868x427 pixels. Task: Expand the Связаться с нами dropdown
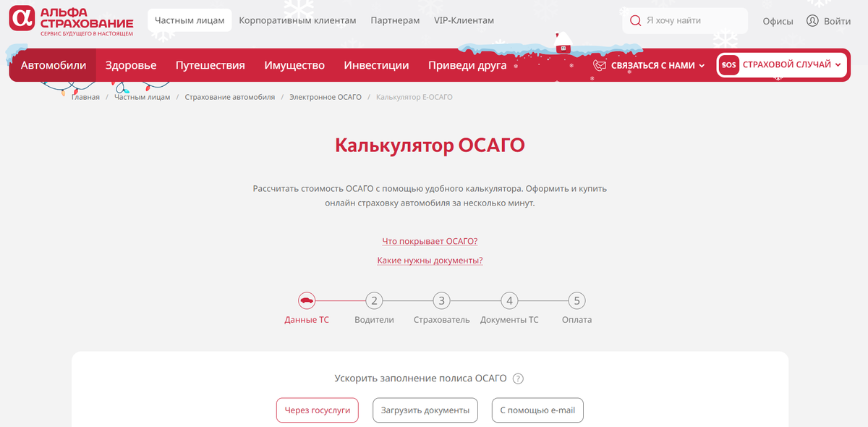coord(648,65)
